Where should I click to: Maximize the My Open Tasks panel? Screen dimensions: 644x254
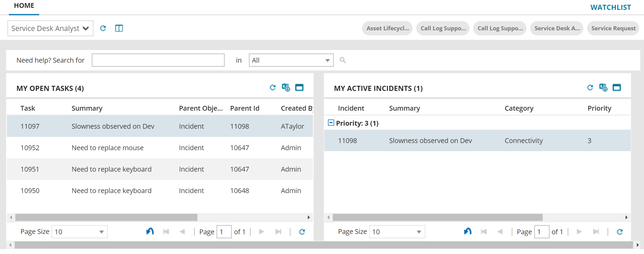[299, 88]
